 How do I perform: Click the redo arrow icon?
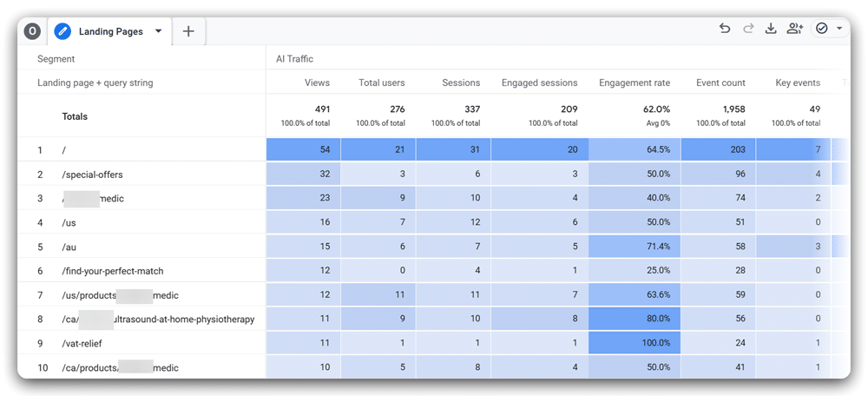click(748, 29)
